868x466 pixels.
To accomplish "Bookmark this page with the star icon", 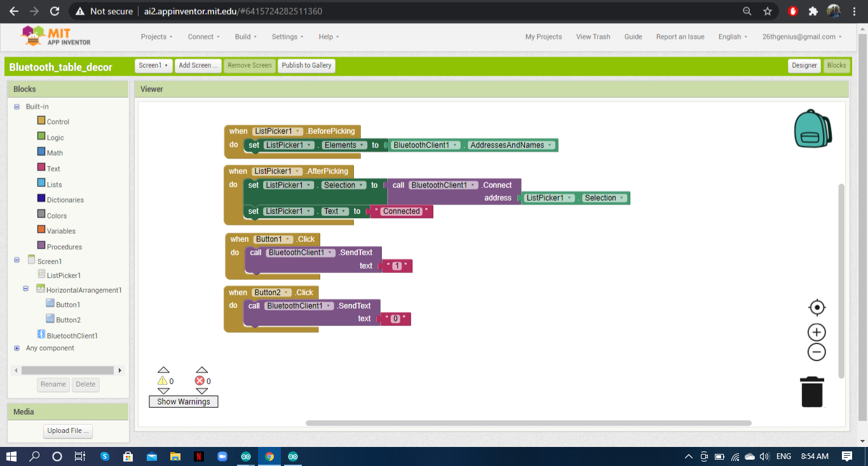I will pyautogui.click(x=768, y=11).
